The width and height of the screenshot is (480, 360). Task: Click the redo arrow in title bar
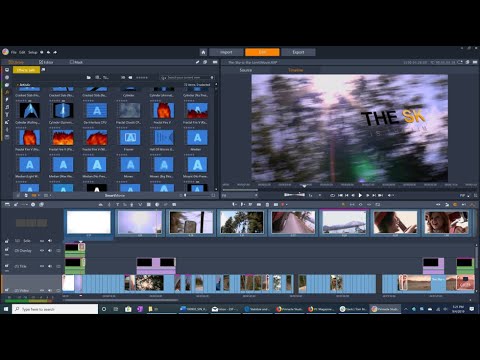(55, 52)
